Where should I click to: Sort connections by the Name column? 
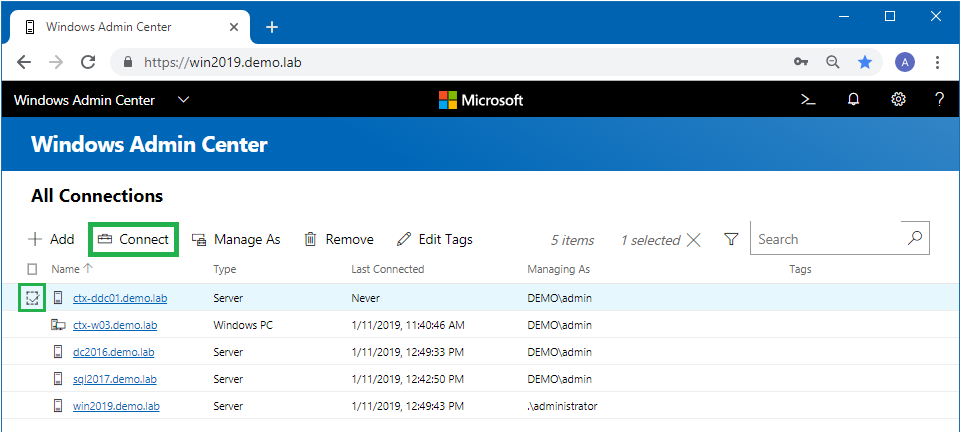(x=65, y=269)
